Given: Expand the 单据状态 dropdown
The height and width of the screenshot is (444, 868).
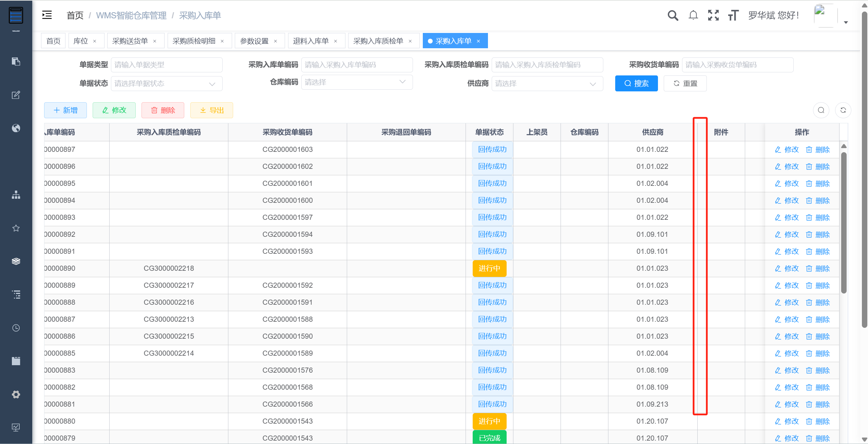Looking at the screenshot, I should [167, 84].
